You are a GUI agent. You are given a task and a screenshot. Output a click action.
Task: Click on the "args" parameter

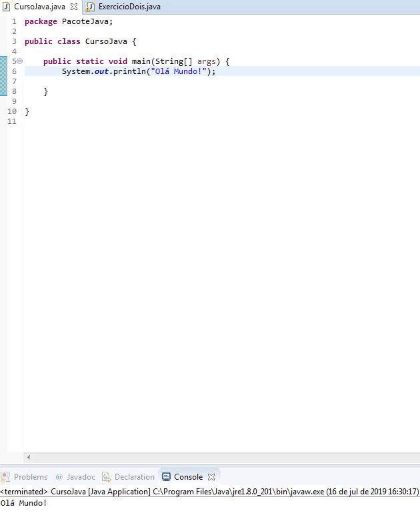click(206, 62)
